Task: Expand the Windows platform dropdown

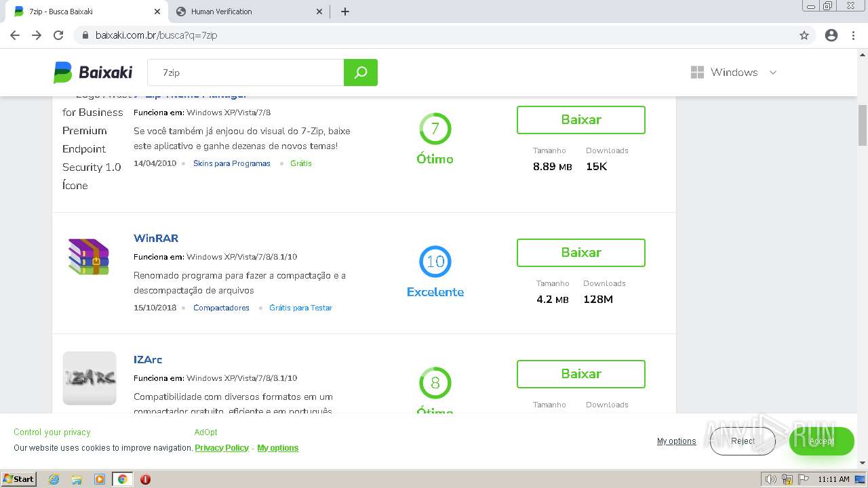Action: pos(734,73)
